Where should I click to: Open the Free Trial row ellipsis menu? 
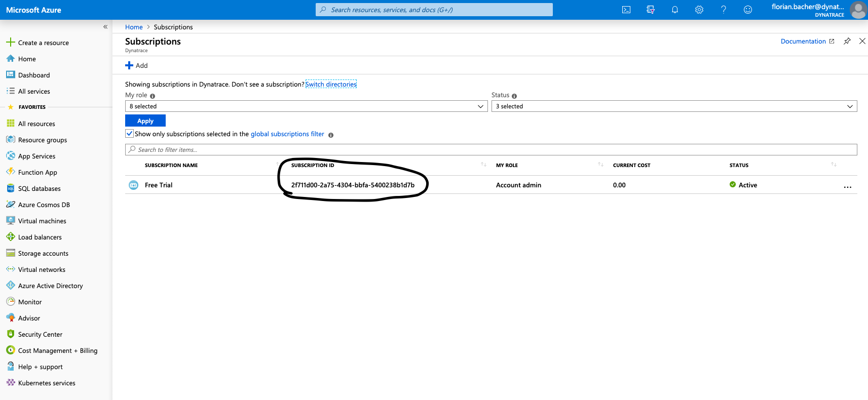coord(848,187)
